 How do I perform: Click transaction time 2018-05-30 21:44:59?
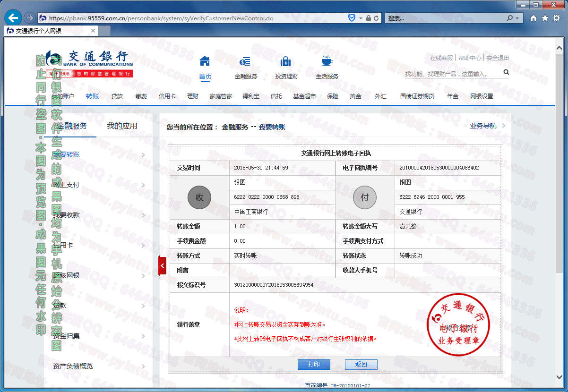tap(261, 168)
